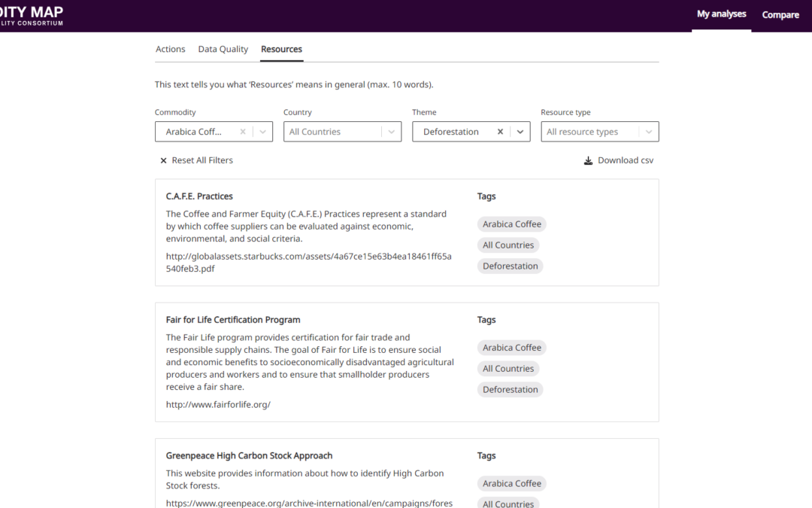Viewport: 812px width, 508px height.
Task: Select the Resources tab
Action: pos(281,49)
